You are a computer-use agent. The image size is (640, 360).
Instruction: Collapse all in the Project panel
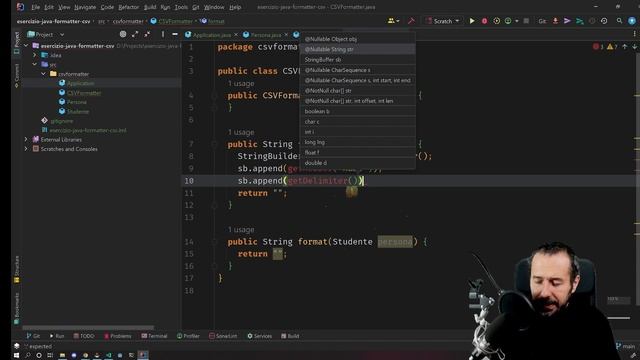coord(147,34)
